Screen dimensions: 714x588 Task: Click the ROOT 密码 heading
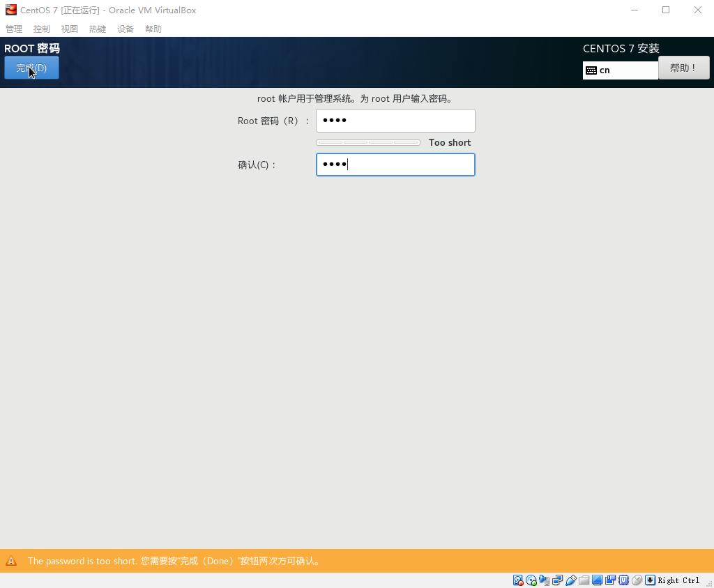click(32, 48)
